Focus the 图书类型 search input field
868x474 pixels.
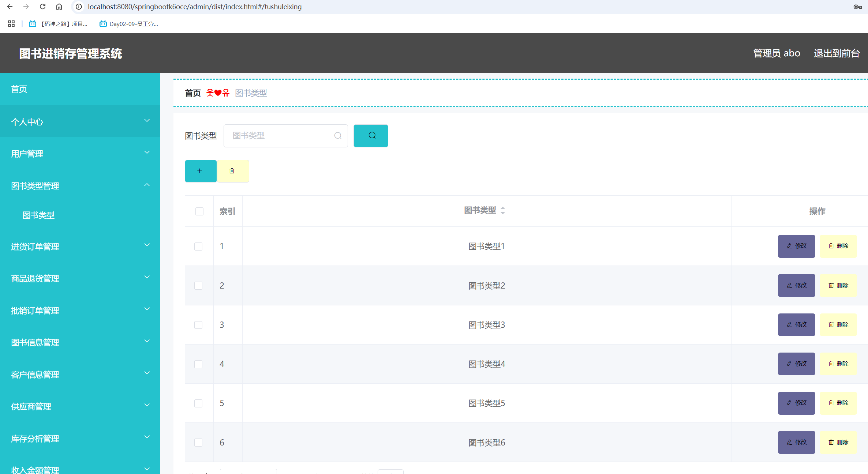(x=282, y=136)
